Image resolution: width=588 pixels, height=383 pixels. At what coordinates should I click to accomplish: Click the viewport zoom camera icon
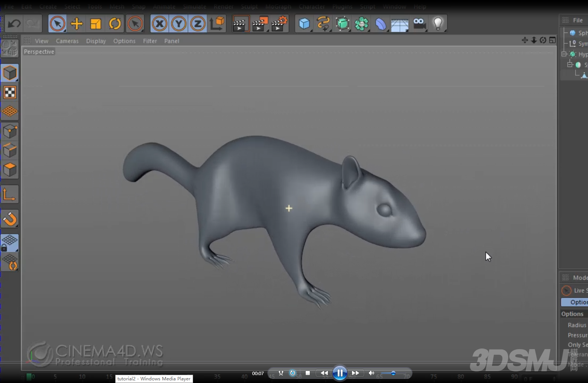[x=534, y=40]
